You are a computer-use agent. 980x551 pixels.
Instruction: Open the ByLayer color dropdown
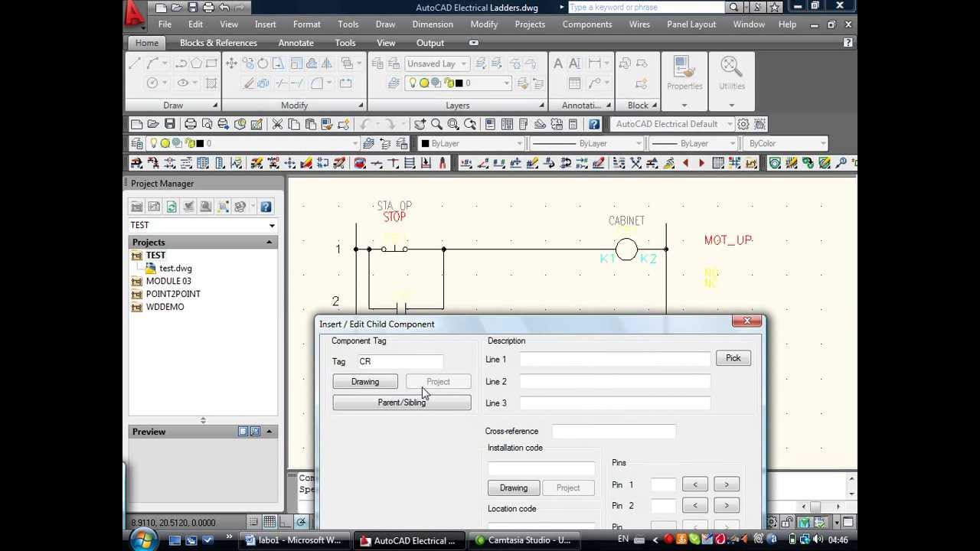[472, 144]
